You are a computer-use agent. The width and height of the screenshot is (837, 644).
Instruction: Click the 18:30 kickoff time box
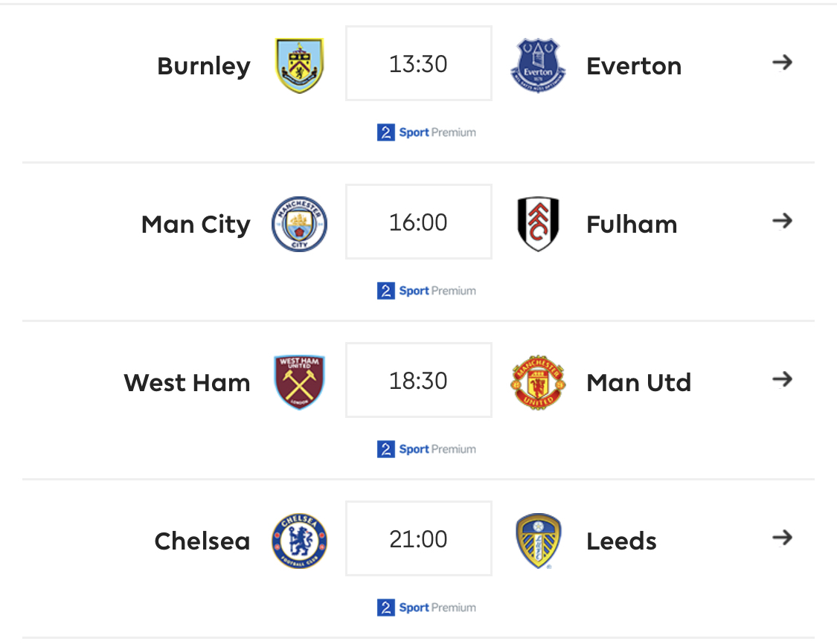[x=418, y=380]
